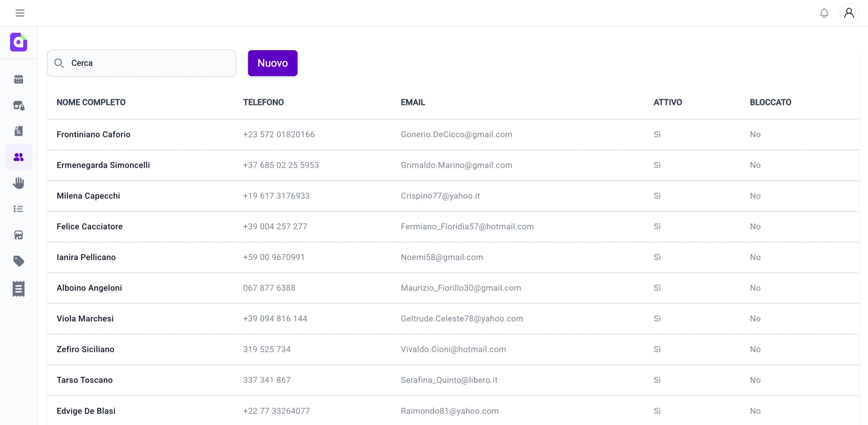868x425 pixels.
Task: Open Ermenegarda Simoncelli's row
Action: click(453, 165)
